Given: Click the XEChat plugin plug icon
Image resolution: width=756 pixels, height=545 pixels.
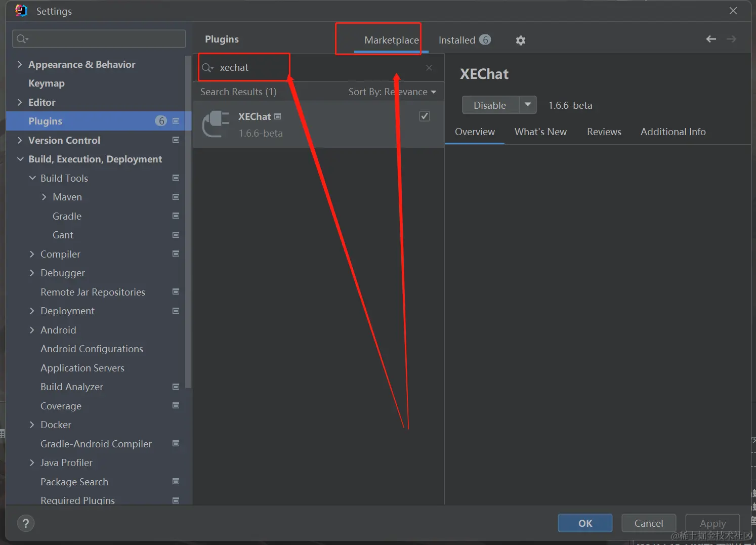Looking at the screenshot, I should click(216, 124).
